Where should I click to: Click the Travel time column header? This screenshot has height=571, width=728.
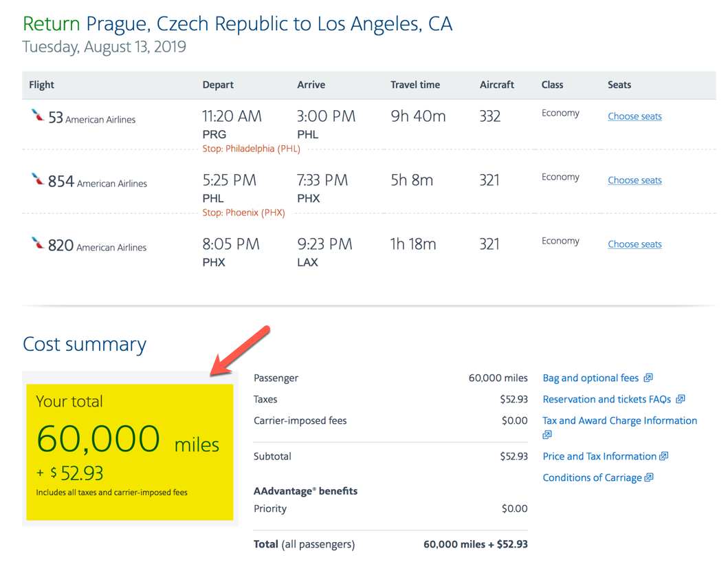(x=415, y=85)
